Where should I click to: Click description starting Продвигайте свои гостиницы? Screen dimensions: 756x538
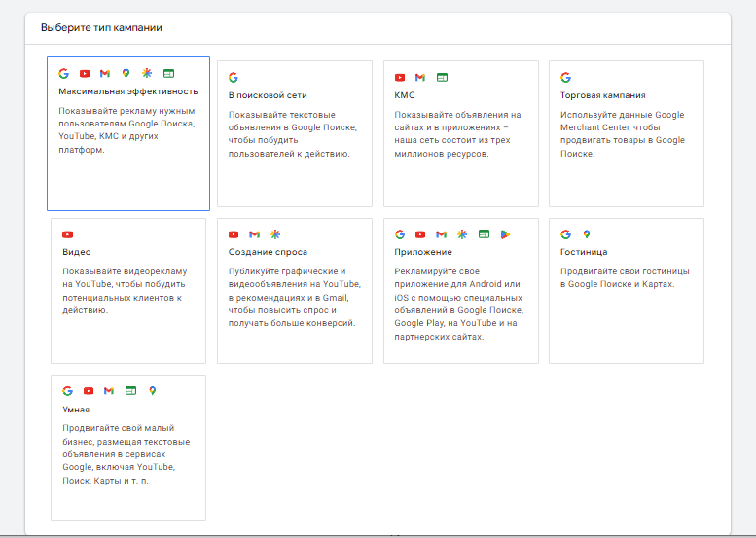tap(625, 277)
